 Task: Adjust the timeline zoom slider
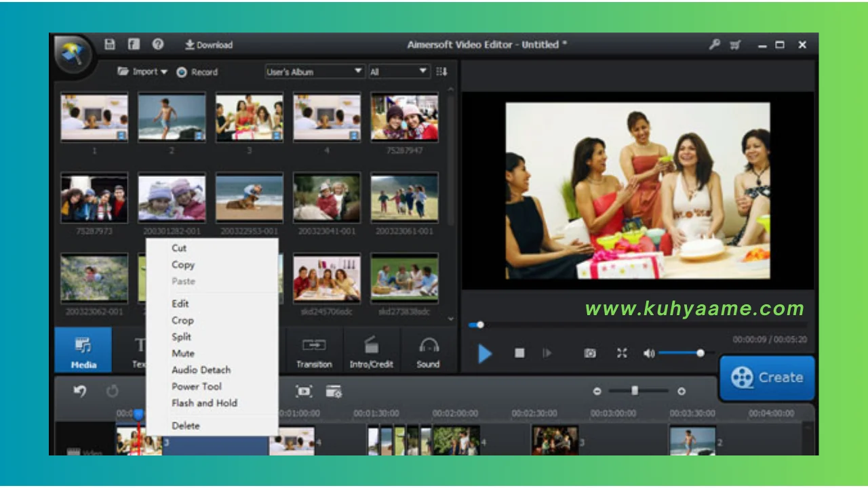(638, 391)
